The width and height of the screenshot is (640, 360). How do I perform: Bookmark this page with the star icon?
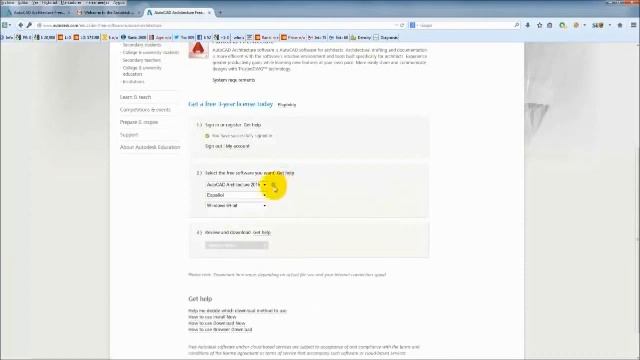pyautogui.click(x=540, y=25)
